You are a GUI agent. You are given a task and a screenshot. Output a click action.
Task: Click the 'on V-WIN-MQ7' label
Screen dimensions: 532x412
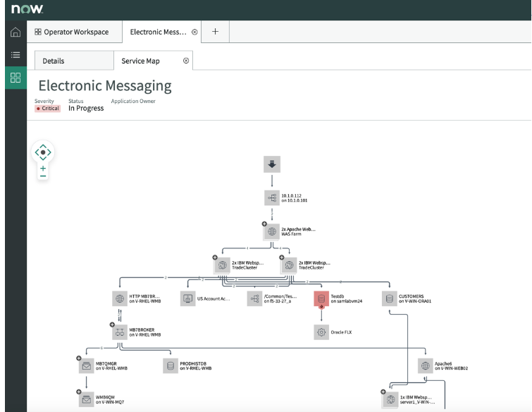pyautogui.click(x=110, y=402)
